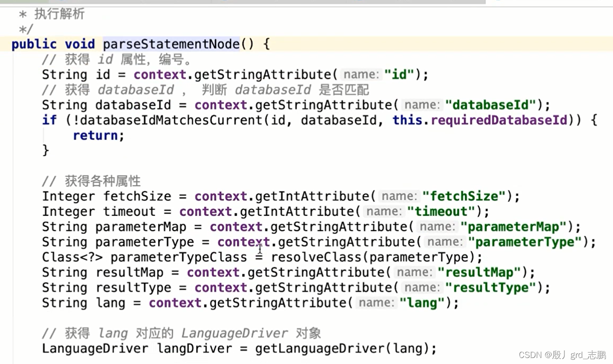This screenshot has height=364, width=613.
Task: Select the "resultType" string literal
Action: 490,287
